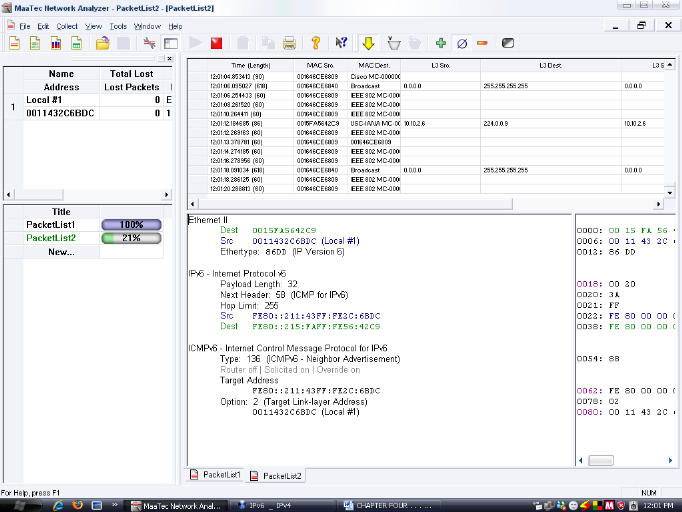The width and height of the screenshot is (682, 512).
Task: Click the red stop capture button
Action: click(216, 43)
